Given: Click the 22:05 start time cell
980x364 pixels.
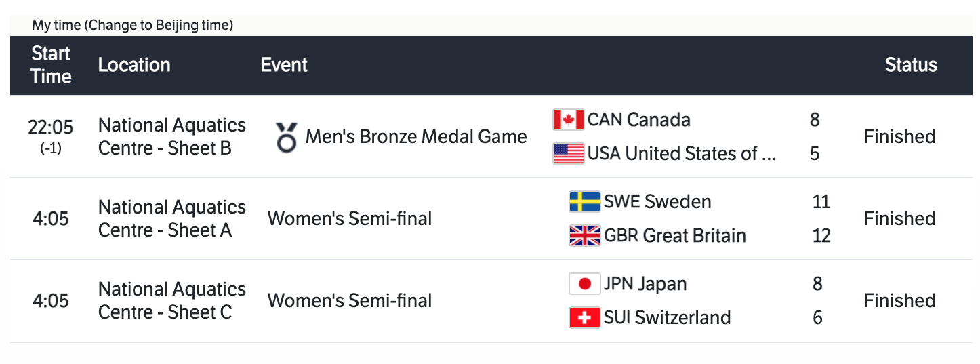Looking at the screenshot, I should coord(51,127).
